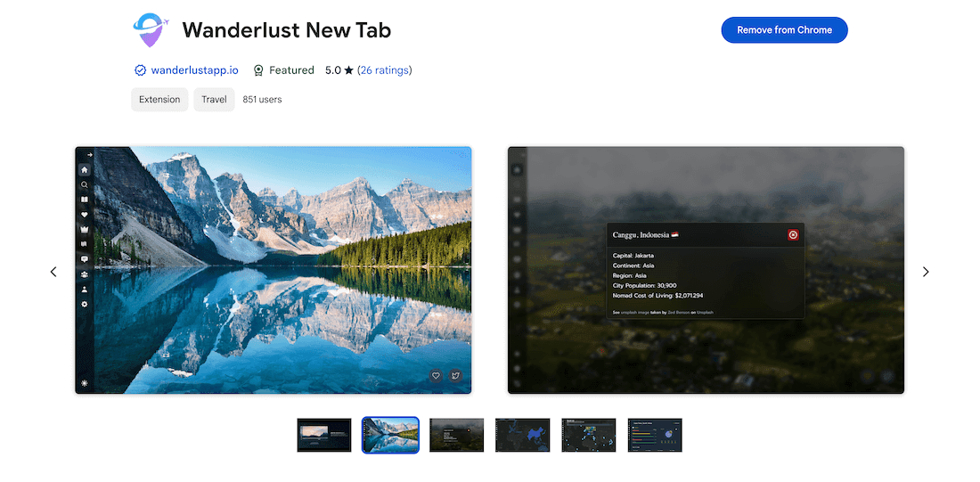980x482 pixels.
Task: Open the 26 ratings link
Action: (384, 70)
